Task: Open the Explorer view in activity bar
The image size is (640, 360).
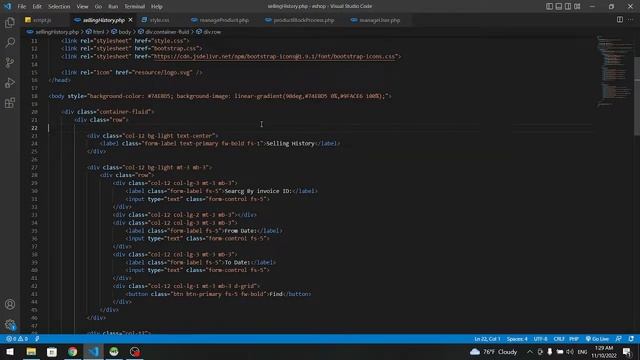Action: click(x=10, y=22)
